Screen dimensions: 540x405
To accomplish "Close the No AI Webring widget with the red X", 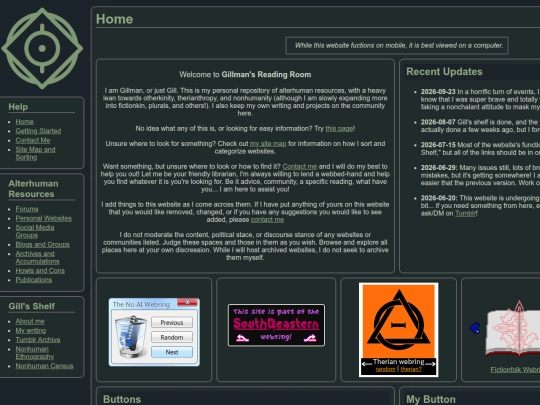I will pos(187,302).
